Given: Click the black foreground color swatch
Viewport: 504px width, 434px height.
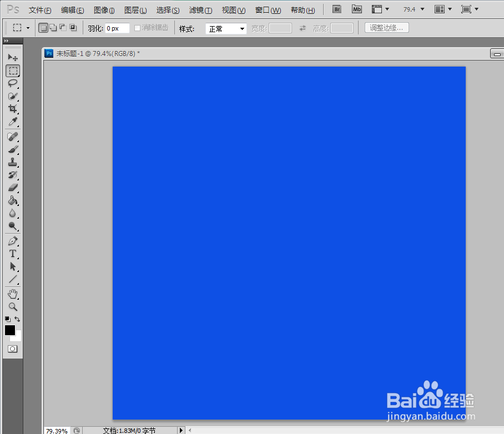Looking at the screenshot, I should (10, 330).
